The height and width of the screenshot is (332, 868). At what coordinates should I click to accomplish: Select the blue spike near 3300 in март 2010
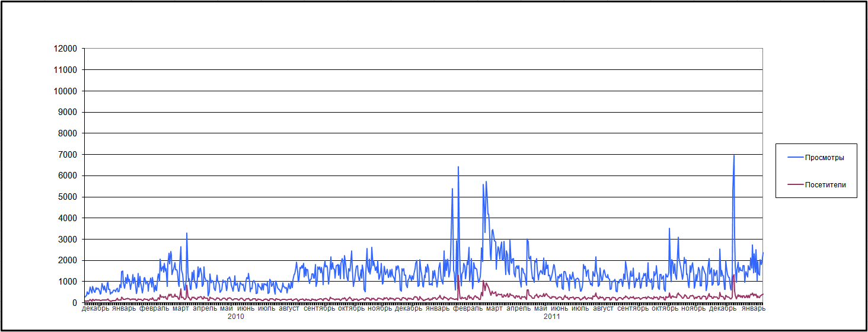pyautogui.click(x=187, y=234)
